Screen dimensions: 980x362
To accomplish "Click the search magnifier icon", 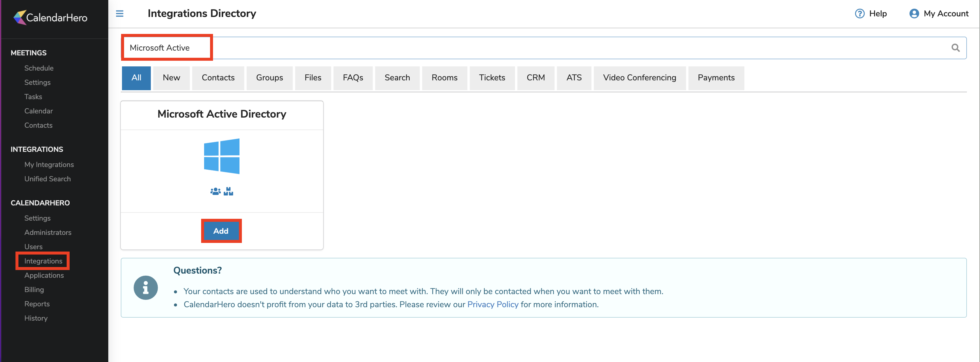I will point(955,48).
